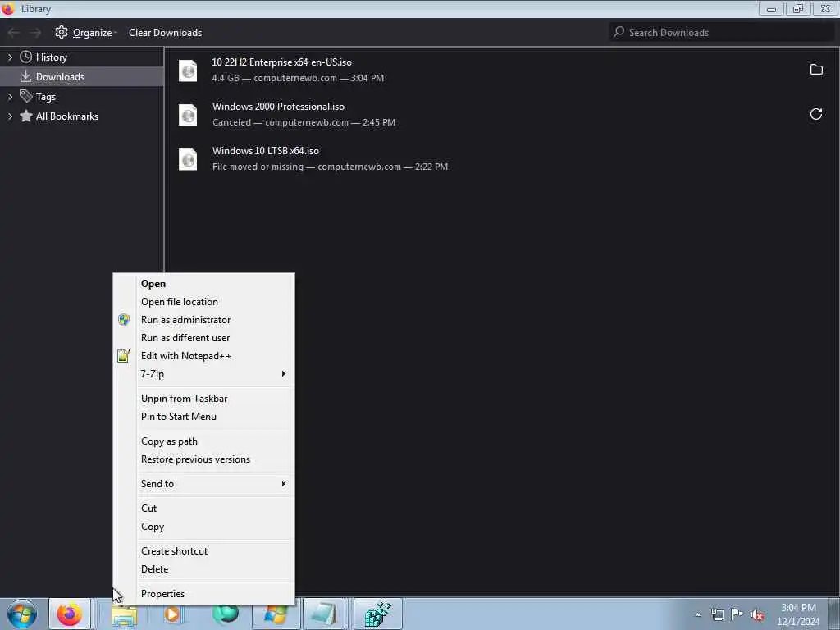Viewport: 840px width, 630px height.
Task: Open Windows Explorer from the taskbar
Action: pyautogui.click(x=124, y=616)
